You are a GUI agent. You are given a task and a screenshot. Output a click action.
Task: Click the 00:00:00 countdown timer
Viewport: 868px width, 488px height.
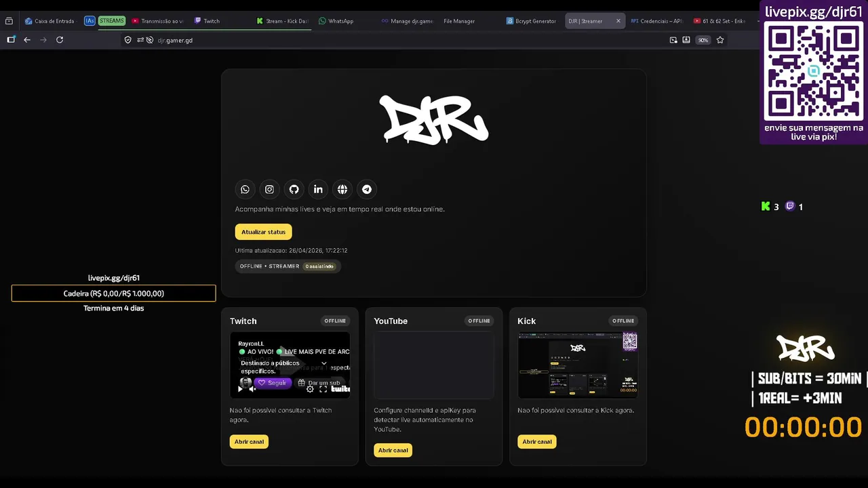[804, 428]
